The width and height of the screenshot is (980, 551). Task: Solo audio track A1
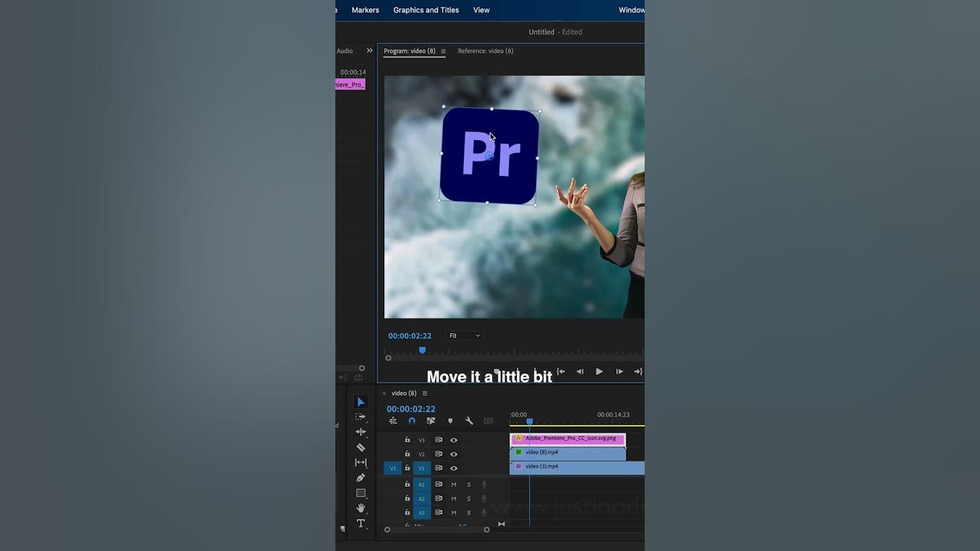tap(469, 484)
